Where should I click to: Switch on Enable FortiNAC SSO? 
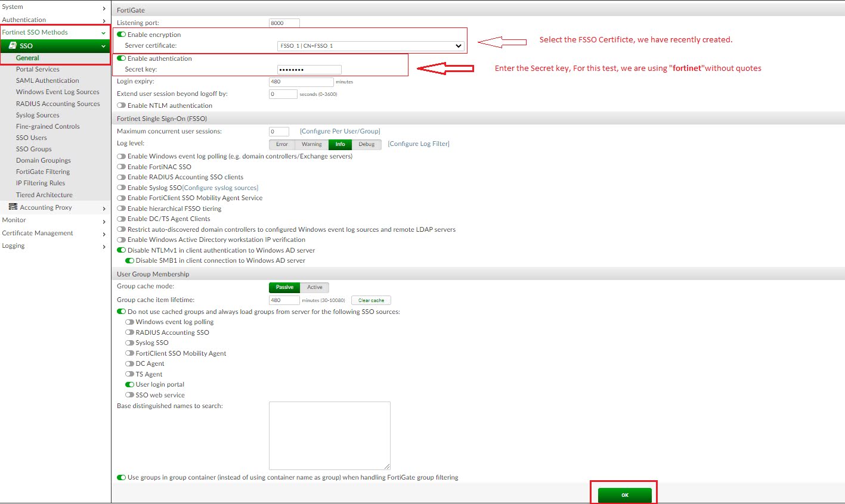(x=122, y=167)
